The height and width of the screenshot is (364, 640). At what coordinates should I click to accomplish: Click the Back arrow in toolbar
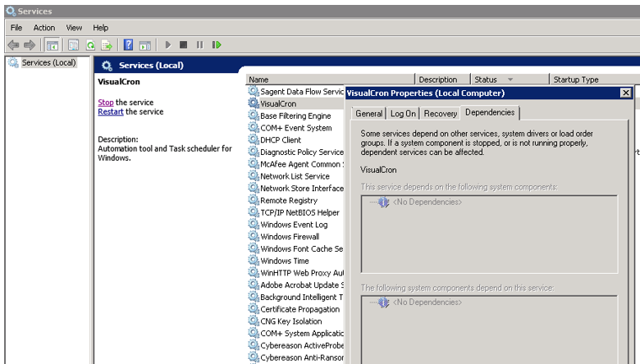pyautogui.click(x=13, y=45)
